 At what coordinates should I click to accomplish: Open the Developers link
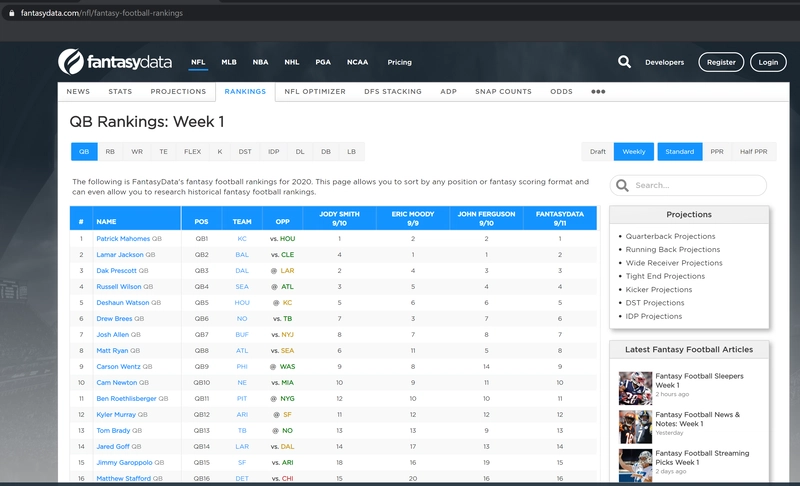pyautogui.click(x=664, y=62)
